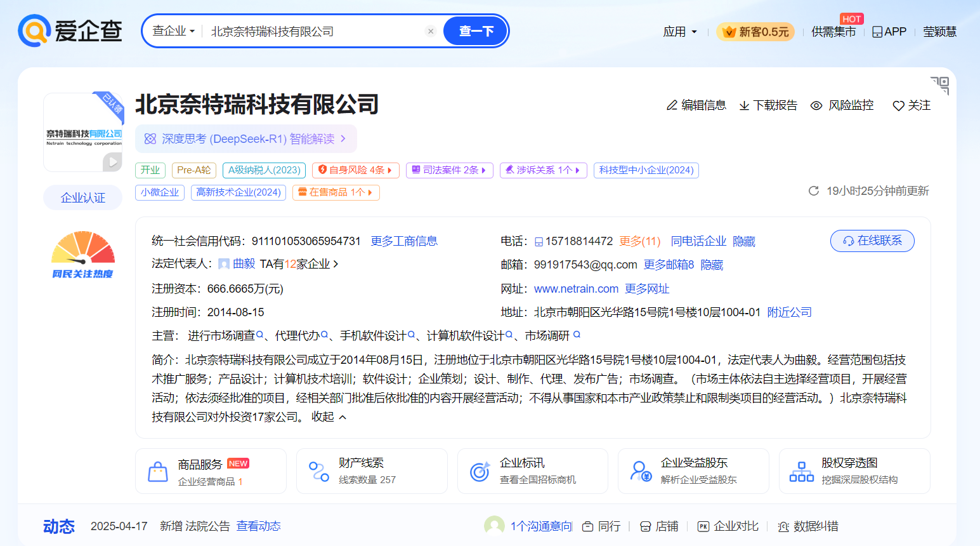This screenshot has height=546, width=980.
Task: Click the 新客0.5元 promotion badge
Action: [755, 32]
